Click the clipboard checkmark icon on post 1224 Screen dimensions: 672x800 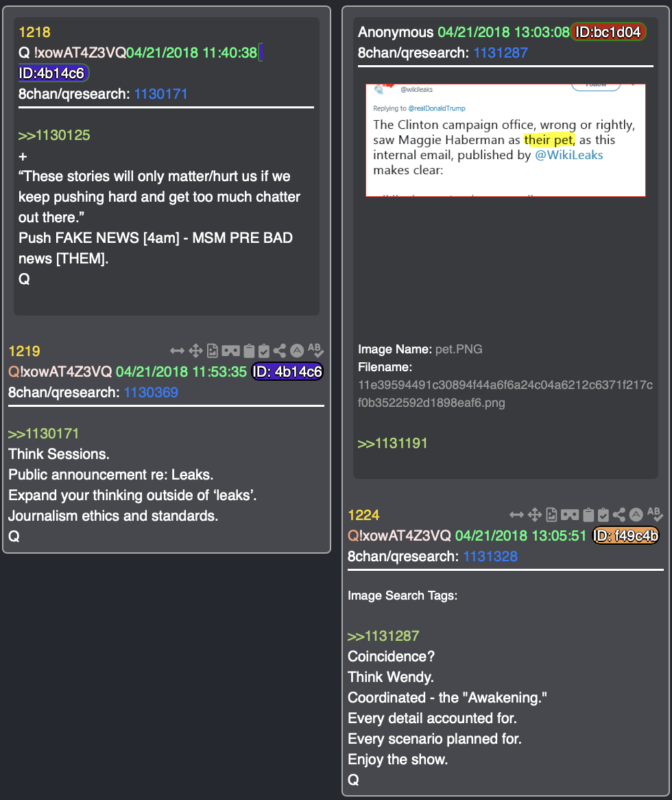click(x=603, y=515)
